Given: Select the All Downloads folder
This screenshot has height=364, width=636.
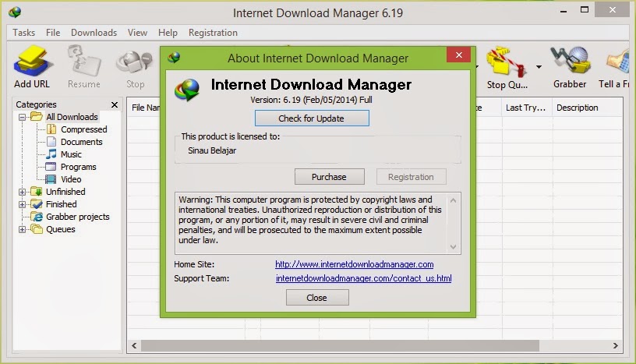Looking at the screenshot, I should 65,117.
